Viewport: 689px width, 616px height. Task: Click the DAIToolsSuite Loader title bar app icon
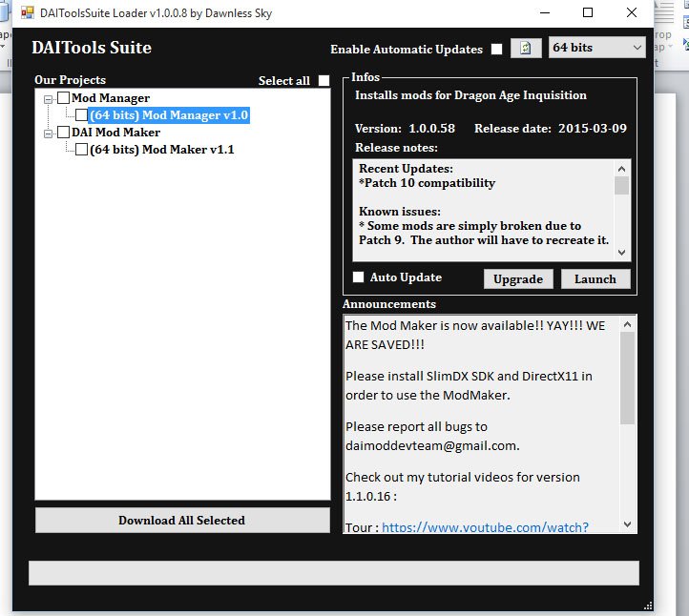(28, 12)
